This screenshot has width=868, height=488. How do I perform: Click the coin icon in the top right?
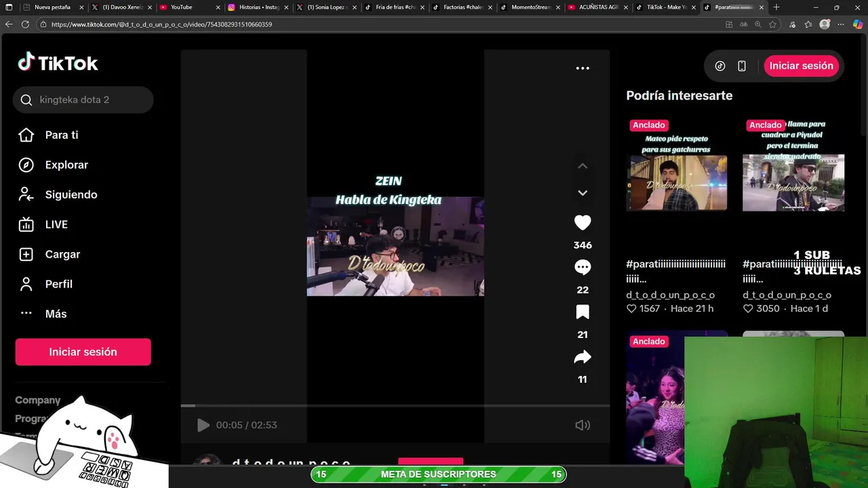tap(720, 66)
